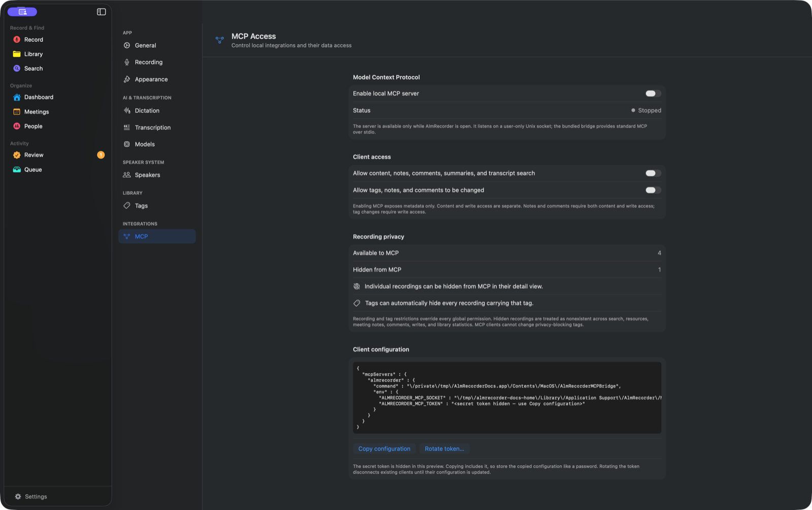Click the Recording microphone icon
The height and width of the screenshot is (510, 812).
click(x=127, y=62)
